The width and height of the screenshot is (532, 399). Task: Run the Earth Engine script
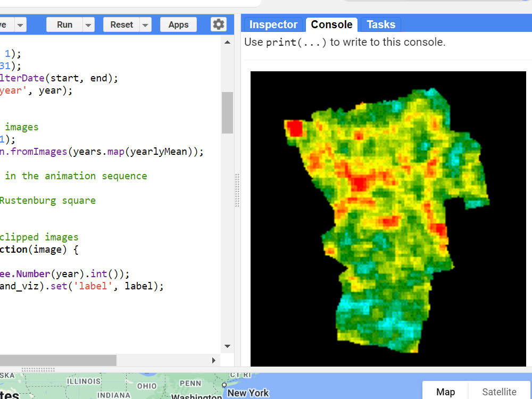pos(64,24)
